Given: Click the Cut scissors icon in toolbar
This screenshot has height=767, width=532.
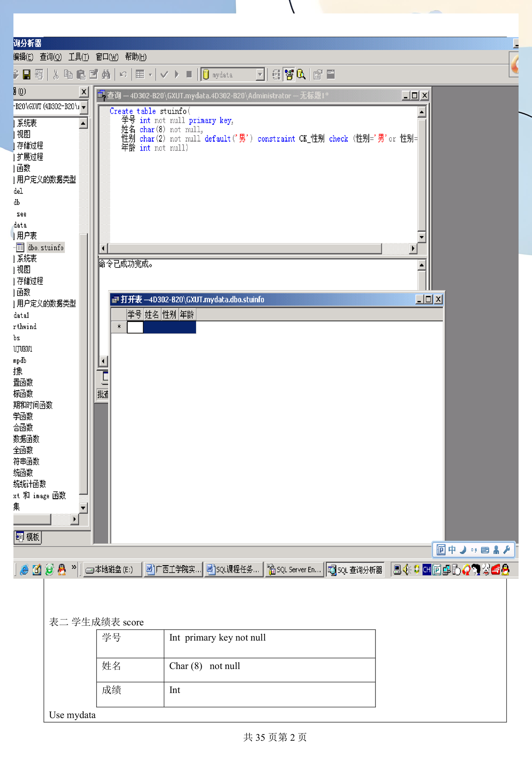Looking at the screenshot, I should coord(56,74).
